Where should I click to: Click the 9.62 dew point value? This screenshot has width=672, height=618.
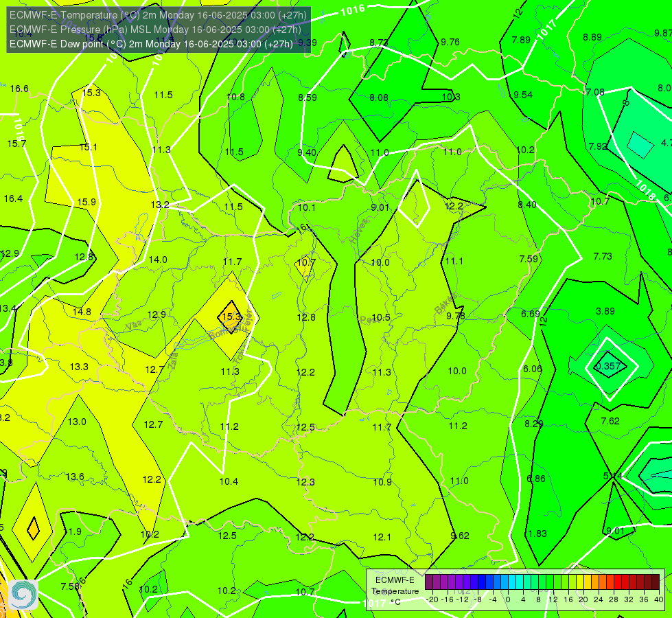pos(460,536)
